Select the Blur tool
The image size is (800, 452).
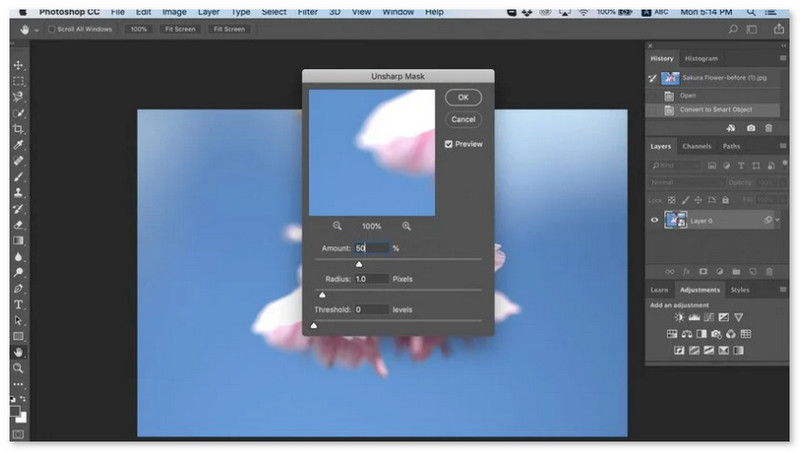click(18, 257)
